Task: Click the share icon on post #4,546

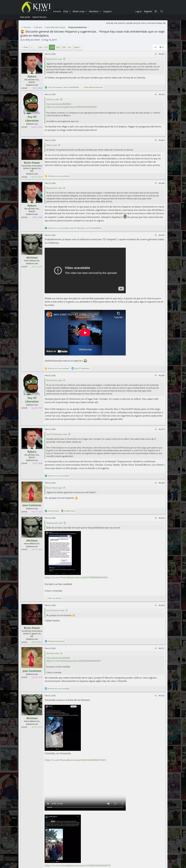Action: click(x=156, y=375)
